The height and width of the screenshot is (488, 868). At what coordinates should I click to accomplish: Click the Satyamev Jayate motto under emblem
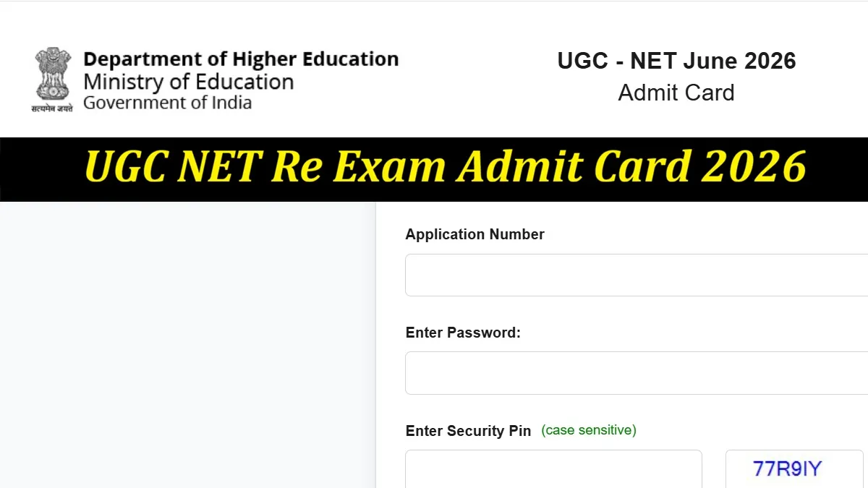(x=52, y=108)
